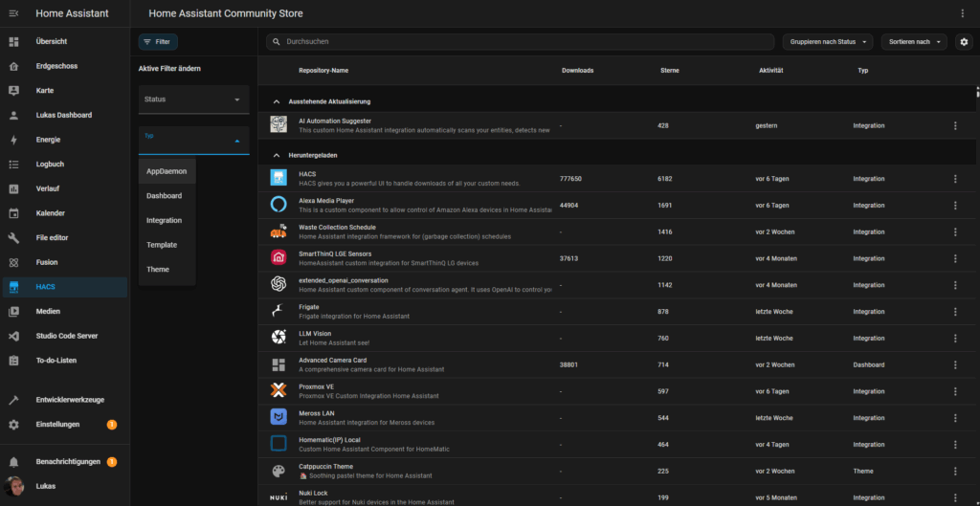Open three-dot menu for Catppuccin Theme row

click(x=955, y=471)
